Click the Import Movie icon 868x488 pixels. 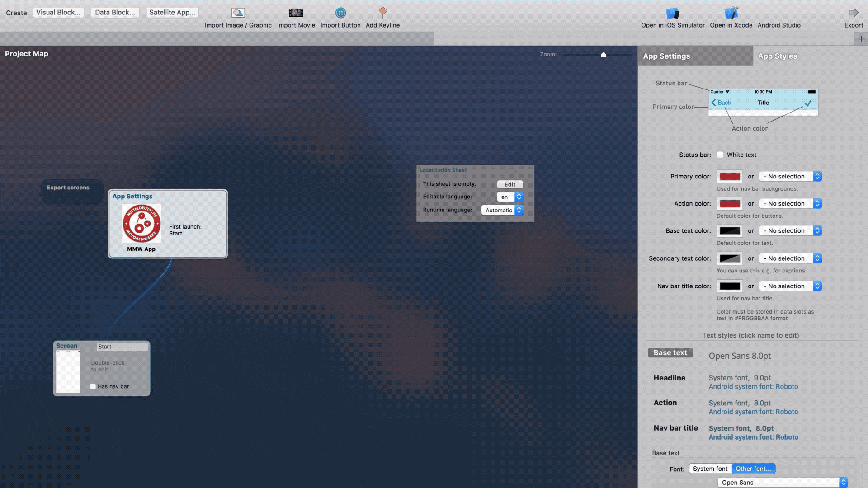pos(295,13)
